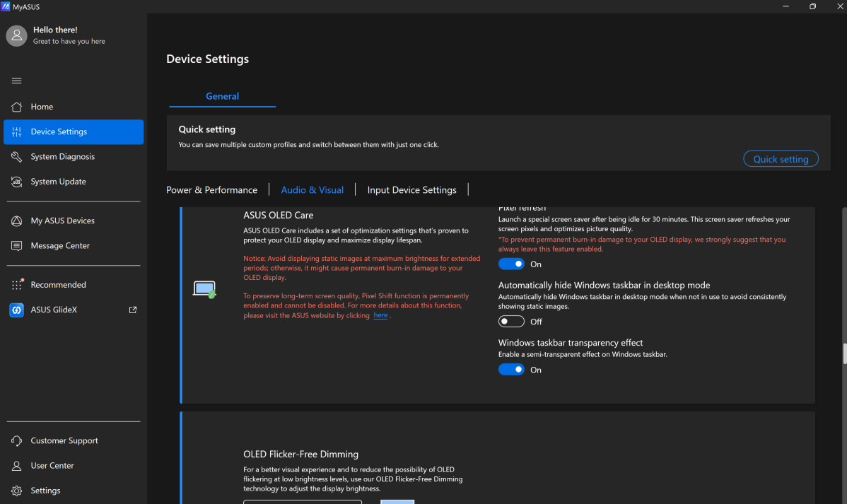This screenshot has width=847, height=504.
Task: Click 'Windows taskbar transparency effect' label
Action: (571, 343)
